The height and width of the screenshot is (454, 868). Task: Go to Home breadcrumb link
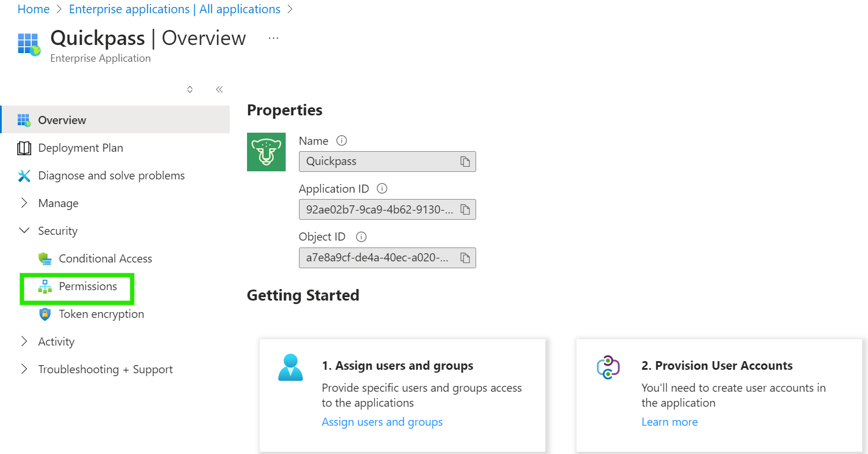click(33, 9)
